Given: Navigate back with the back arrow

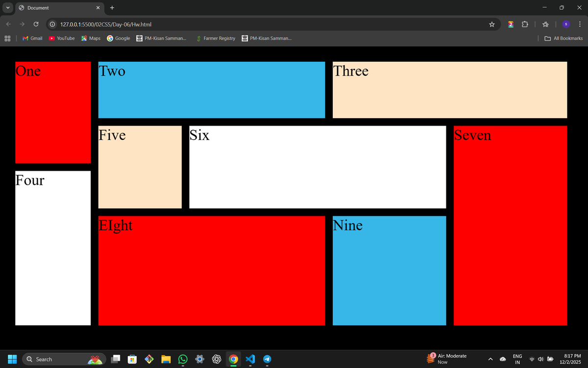Looking at the screenshot, I should [x=8, y=24].
